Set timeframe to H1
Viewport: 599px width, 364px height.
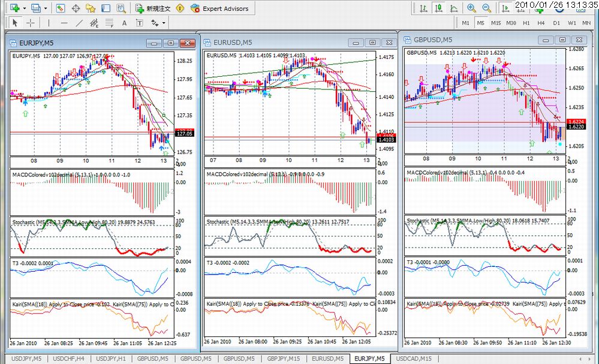pyautogui.click(x=526, y=23)
